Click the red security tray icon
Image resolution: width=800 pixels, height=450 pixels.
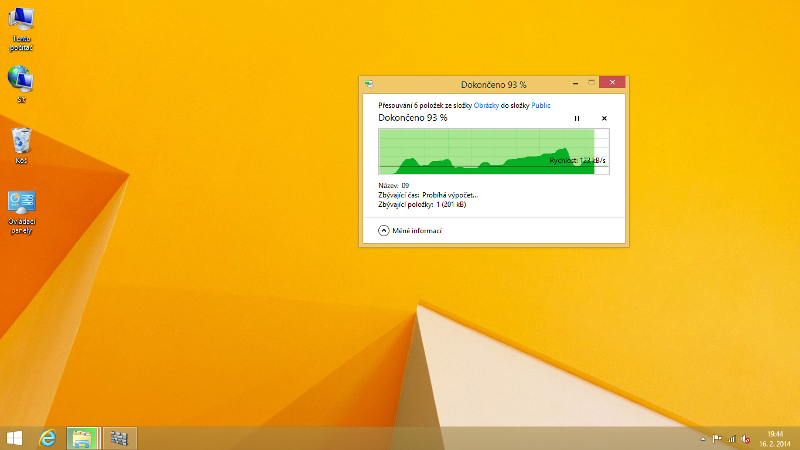(745, 438)
